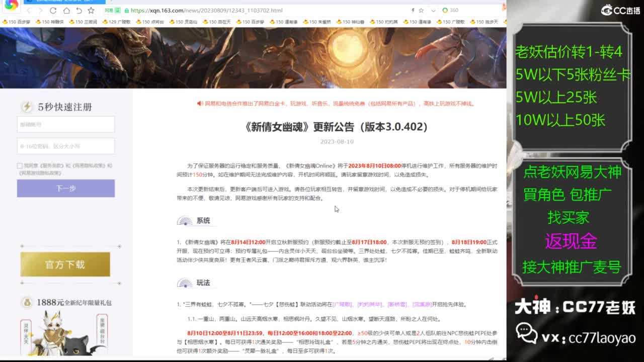Click the lightning speed-mode icon near address bar
The image size is (644, 362).
click(413, 10)
